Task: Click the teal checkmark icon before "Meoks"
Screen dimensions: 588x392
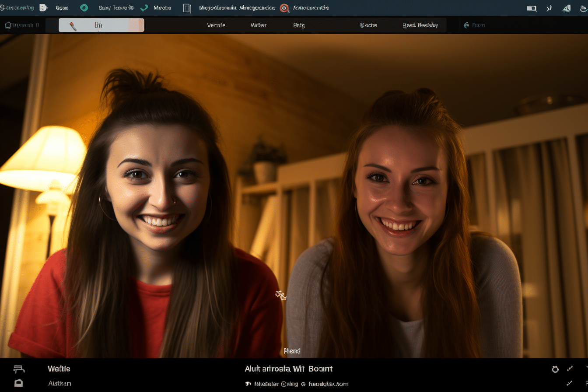Action: 144,8
